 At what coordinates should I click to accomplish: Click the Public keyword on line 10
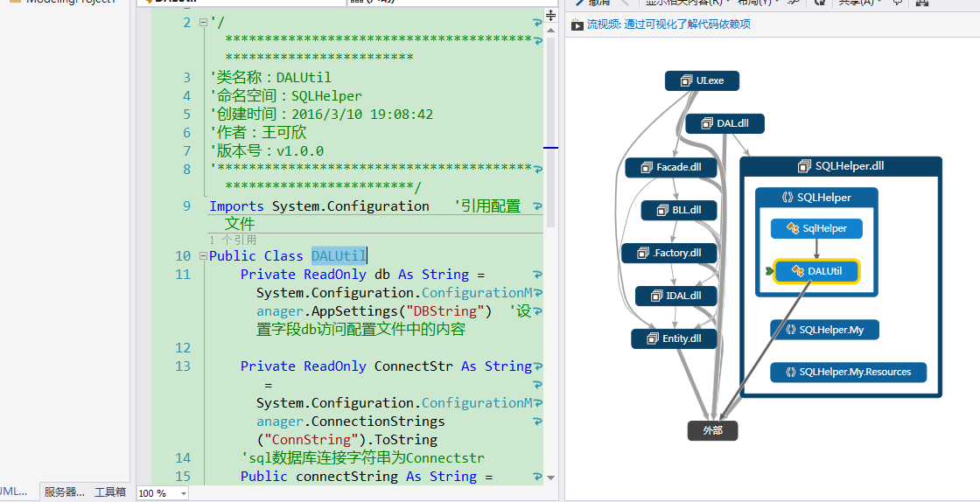pyautogui.click(x=233, y=256)
